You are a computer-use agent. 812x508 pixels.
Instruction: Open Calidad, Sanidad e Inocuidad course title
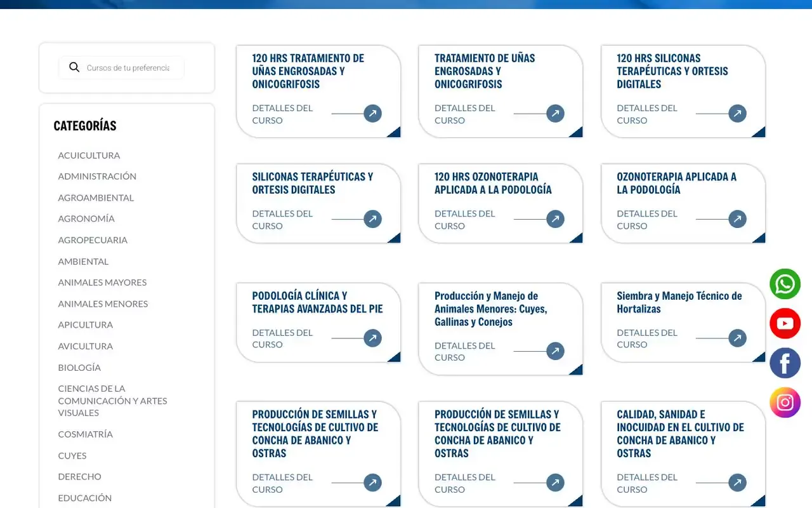point(681,434)
